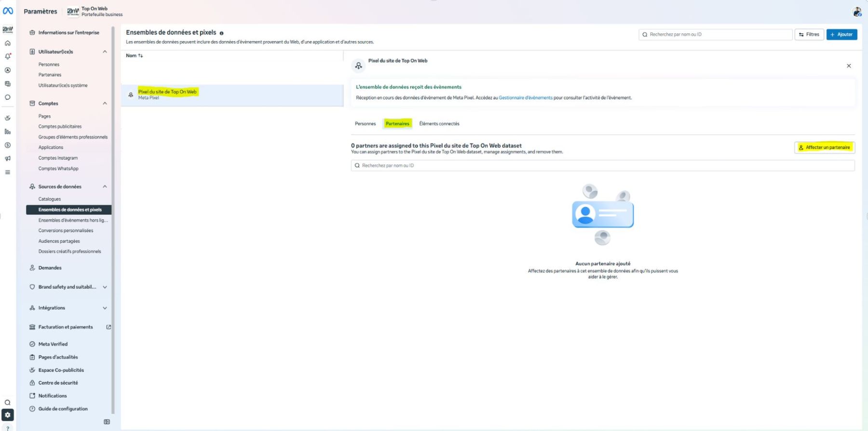Expand the Intégrations section
The image size is (868, 431).
(105, 308)
